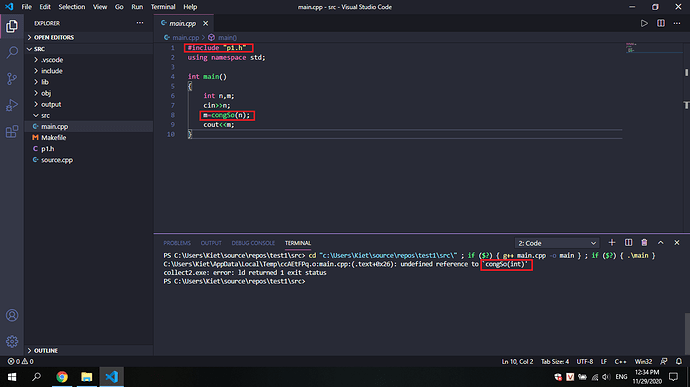Click the feedback icon in status bar
690x387 pixels.
(664, 361)
